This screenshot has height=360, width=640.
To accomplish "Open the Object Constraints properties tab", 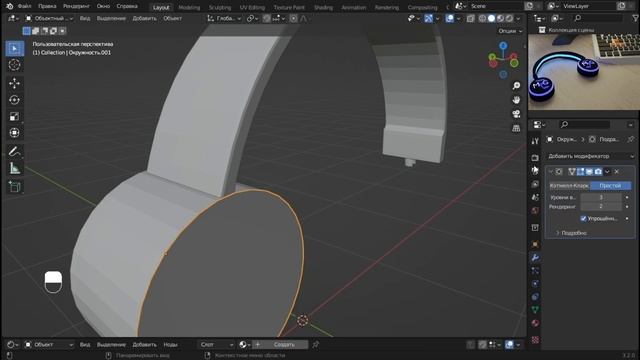I will (535, 297).
